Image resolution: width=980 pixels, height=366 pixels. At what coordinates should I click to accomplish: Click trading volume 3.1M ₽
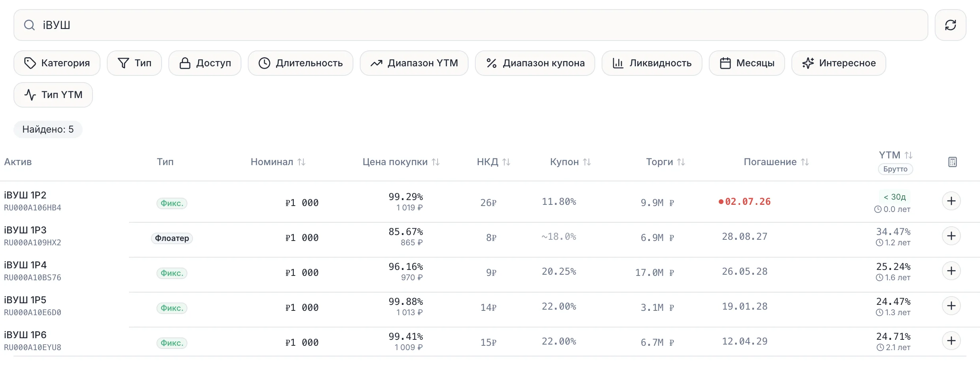coord(657,308)
